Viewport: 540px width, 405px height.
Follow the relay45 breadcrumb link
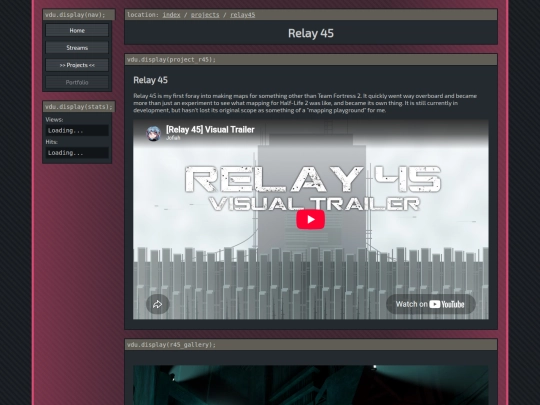[x=243, y=15]
